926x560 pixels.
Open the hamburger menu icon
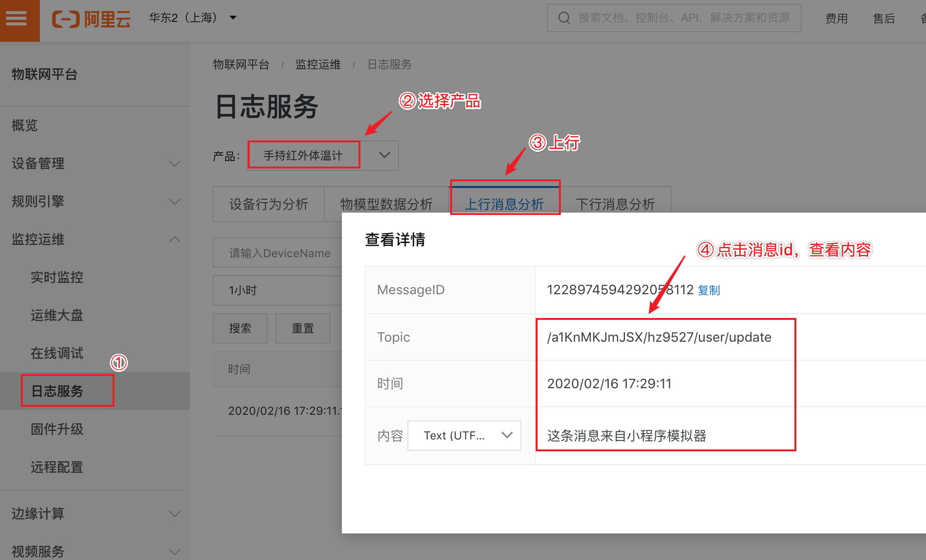tap(16, 19)
